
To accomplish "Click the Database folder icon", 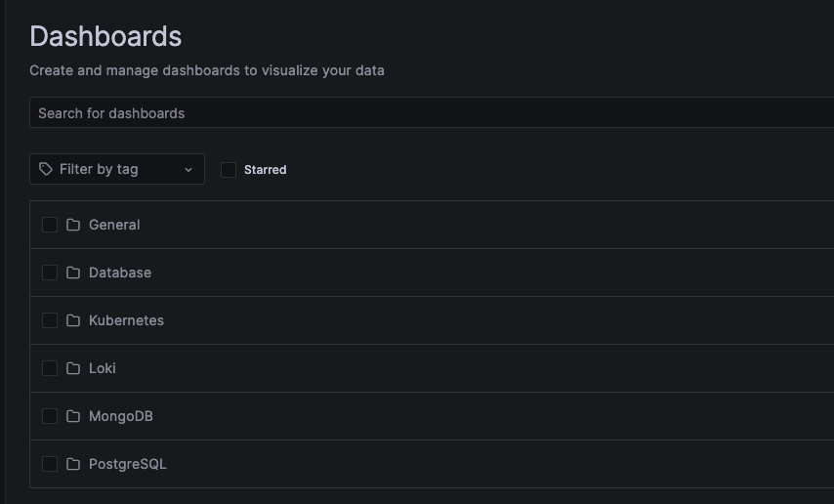I will coord(73,273).
